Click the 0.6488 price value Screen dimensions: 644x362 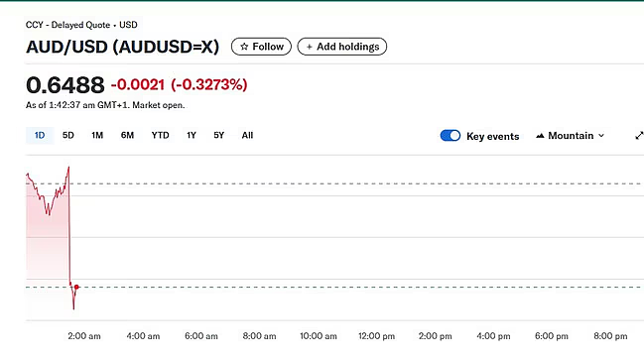[65, 85]
